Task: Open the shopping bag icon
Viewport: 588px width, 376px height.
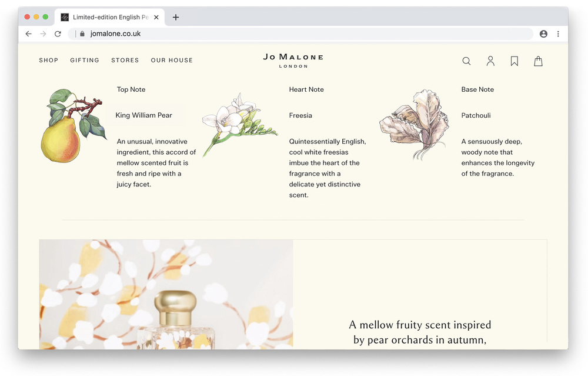Action: coord(538,61)
